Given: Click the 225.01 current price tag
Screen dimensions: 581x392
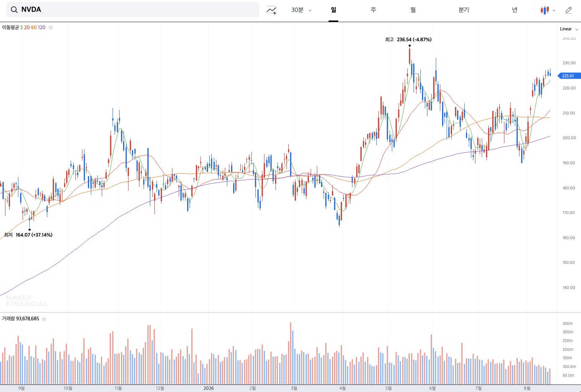Looking at the screenshot, I should click(569, 76).
